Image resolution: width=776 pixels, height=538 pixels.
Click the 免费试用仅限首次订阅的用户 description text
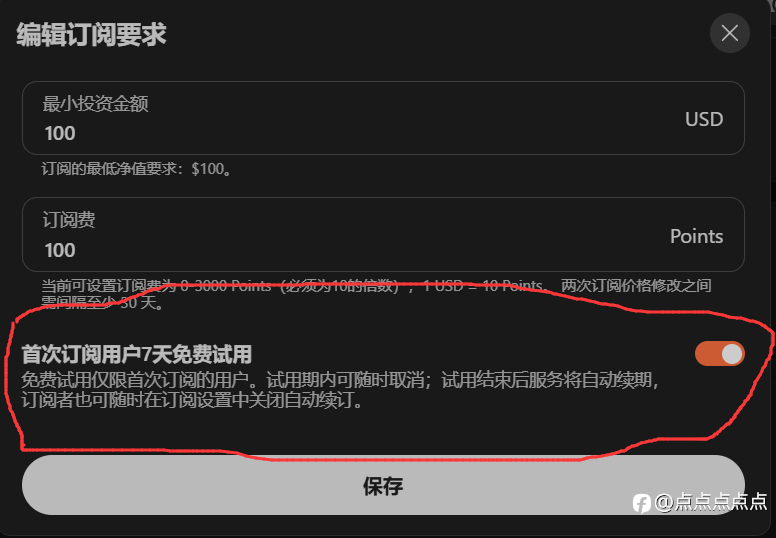pos(340,391)
